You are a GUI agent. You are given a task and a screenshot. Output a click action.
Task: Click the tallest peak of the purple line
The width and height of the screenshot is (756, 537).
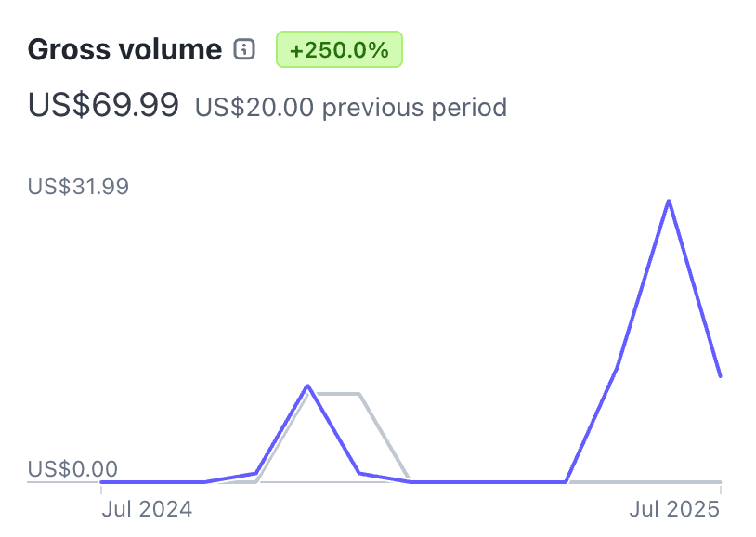click(669, 201)
